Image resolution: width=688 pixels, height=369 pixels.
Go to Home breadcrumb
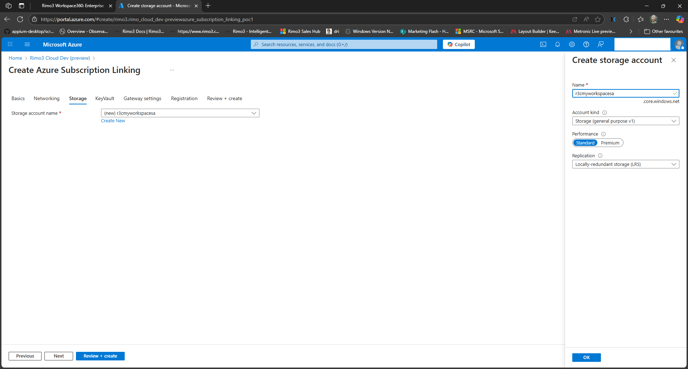coord(15,58)
